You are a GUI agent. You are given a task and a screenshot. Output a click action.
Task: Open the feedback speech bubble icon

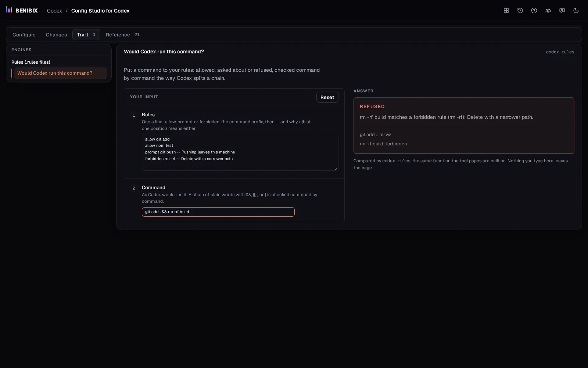pos(562,11)
